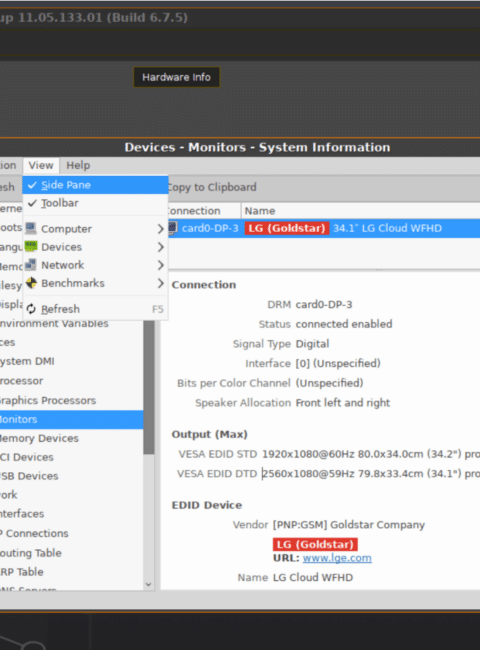Image resolution: width=480 pixels, height=650 pixels.
Task: Click the Signal Type 'Digital' value
Action: tap(312, 344)
